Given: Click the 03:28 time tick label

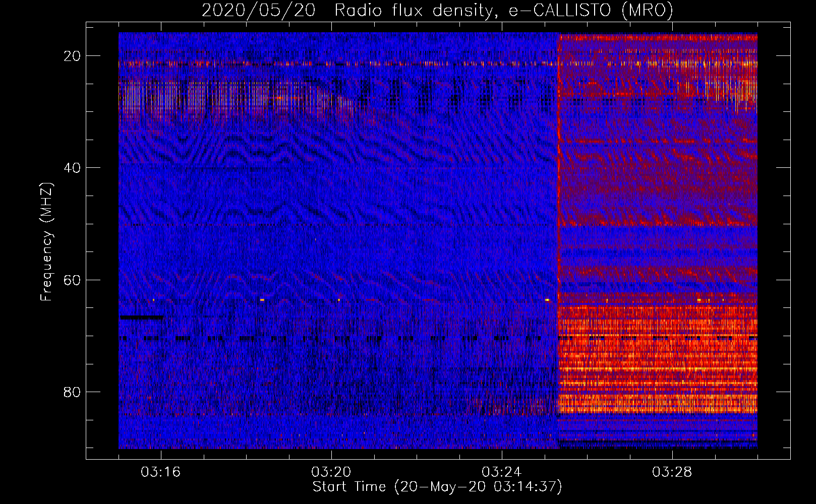Looking at the screenshot, I should click(672, 472).
